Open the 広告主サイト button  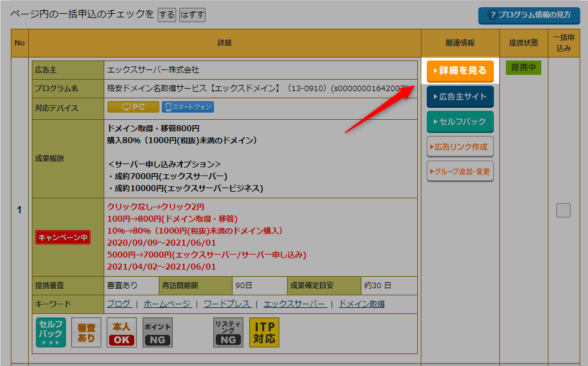460,96
